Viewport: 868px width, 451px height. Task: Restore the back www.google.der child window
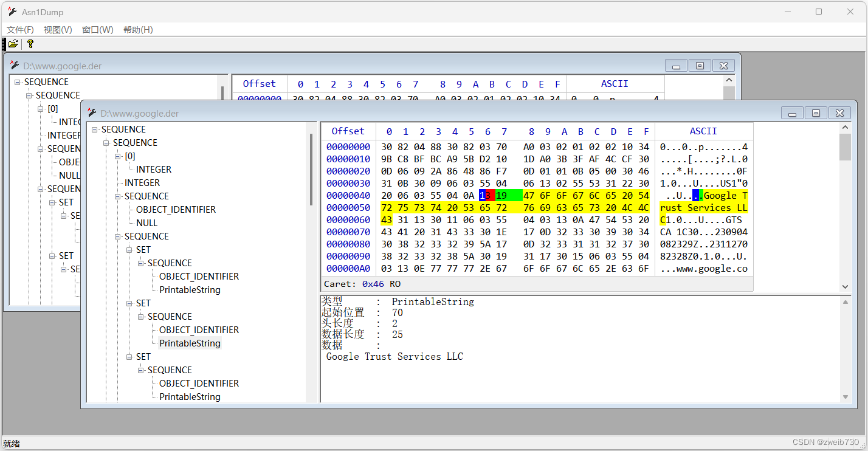pos(700,66)
